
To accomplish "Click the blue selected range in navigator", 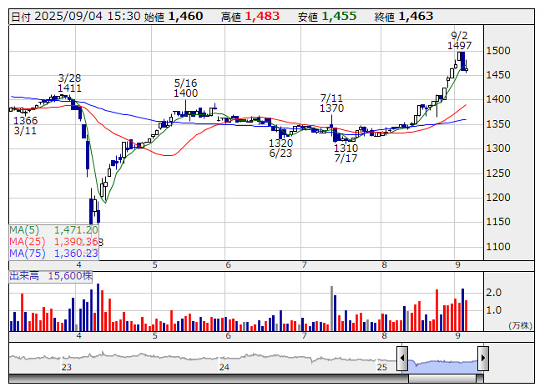I will point(442,361).
